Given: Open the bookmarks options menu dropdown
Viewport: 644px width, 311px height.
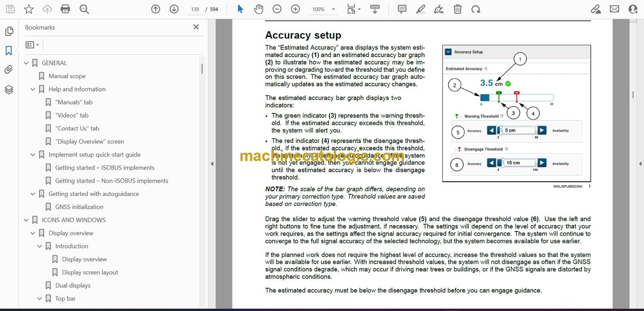Looking at the screenshot, I should (32, 45).
